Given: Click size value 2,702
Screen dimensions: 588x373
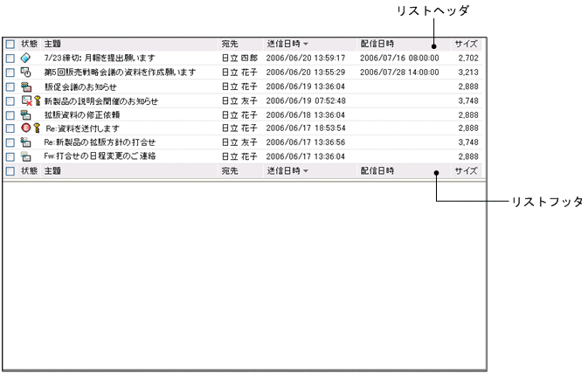Looking at the screenshot, I should pyautogui.click(x=468, y=59).
